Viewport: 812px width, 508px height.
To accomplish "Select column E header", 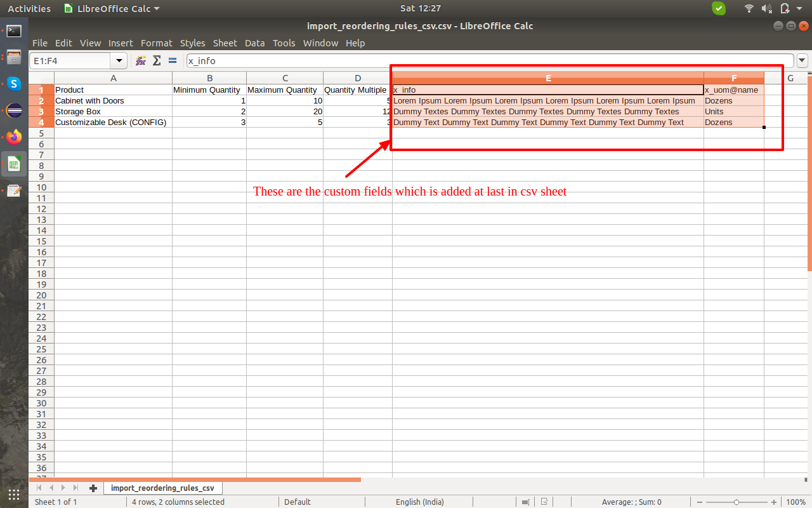I will click(548, 78).
